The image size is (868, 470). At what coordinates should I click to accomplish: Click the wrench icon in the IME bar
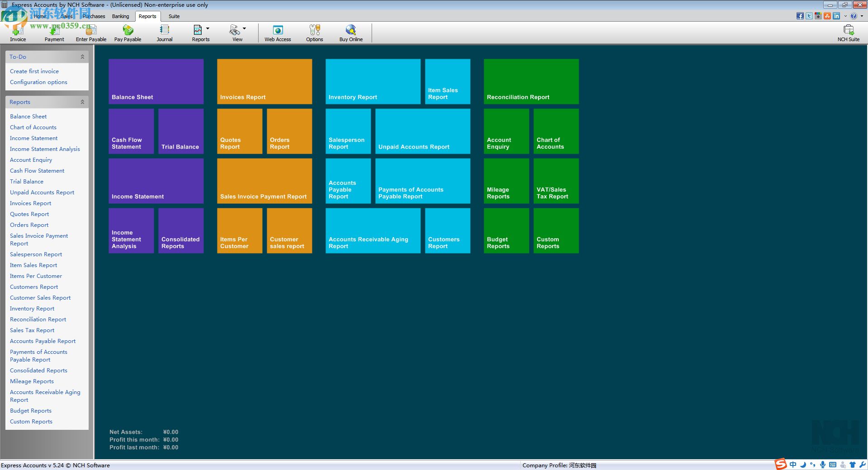tap(863, 465)
